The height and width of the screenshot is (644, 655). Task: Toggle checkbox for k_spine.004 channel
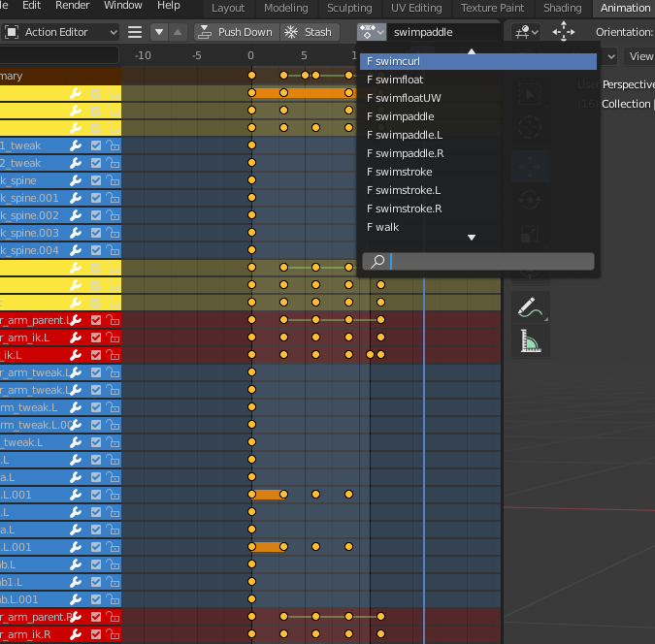click(x=96, y=250)
